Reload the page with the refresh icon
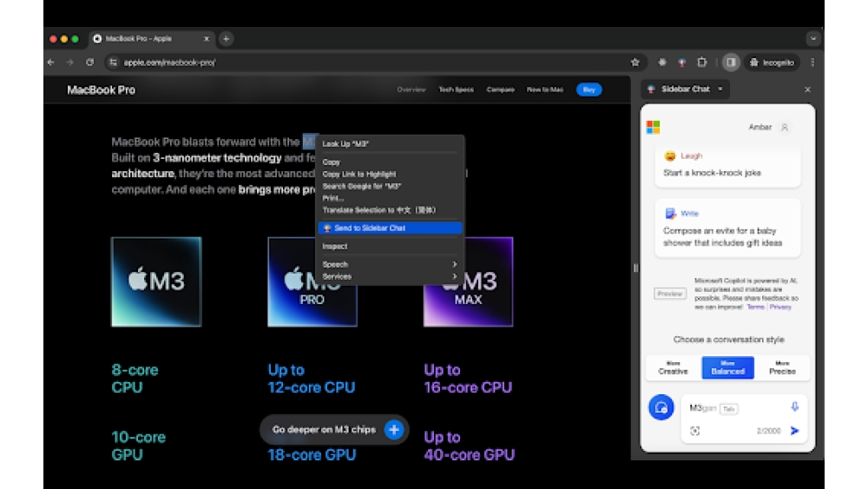The image size is (868, 489). (x=89, y=63)
